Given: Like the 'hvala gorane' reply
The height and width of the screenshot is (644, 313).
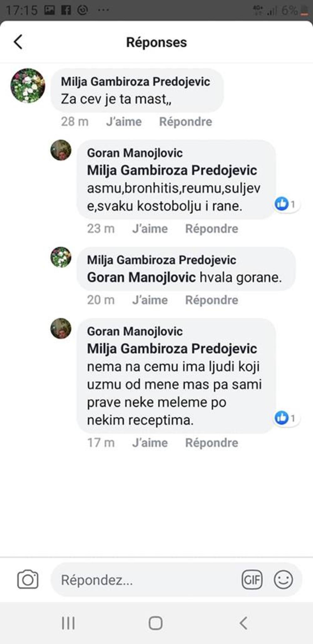Looking at the screenshot, I should (x=150, y=300).
